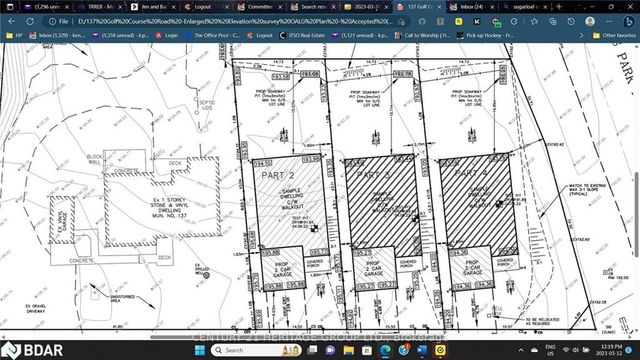Image resolution: width=640 pixels, height=360 pixels.
Task: Click the taskbar Search box
Action: pos(256,350)
